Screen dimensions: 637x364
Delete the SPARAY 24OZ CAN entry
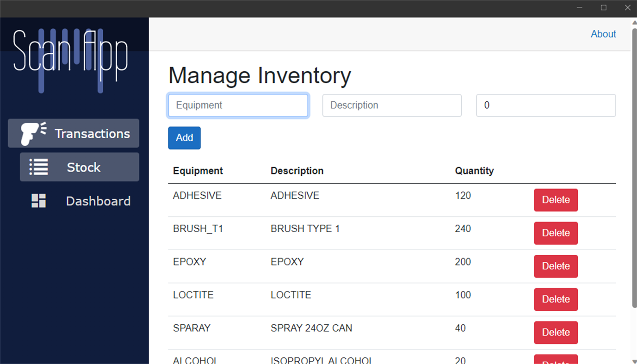click(556, 333)
